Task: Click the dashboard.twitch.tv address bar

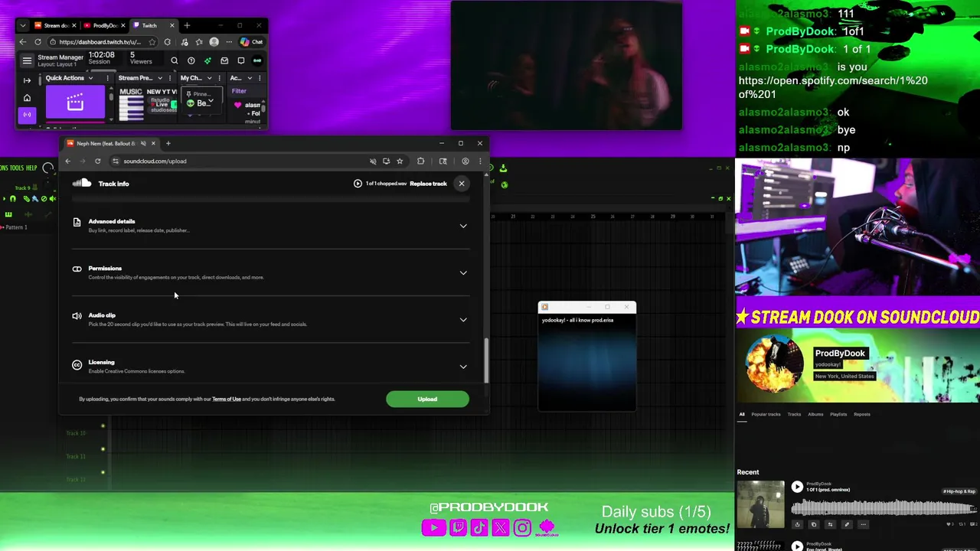Action: [x=103, y=42]
